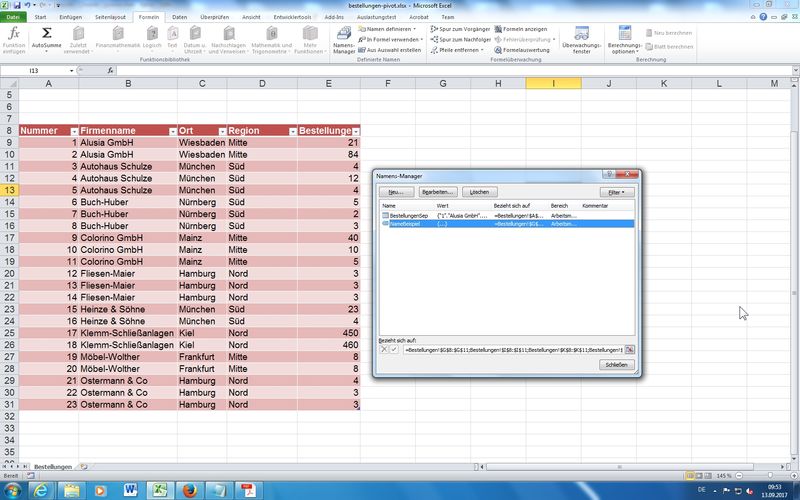Click the collapse-dialog range selector icon
This screenshot has width=800, height=500.
click(x=630, y=349)
